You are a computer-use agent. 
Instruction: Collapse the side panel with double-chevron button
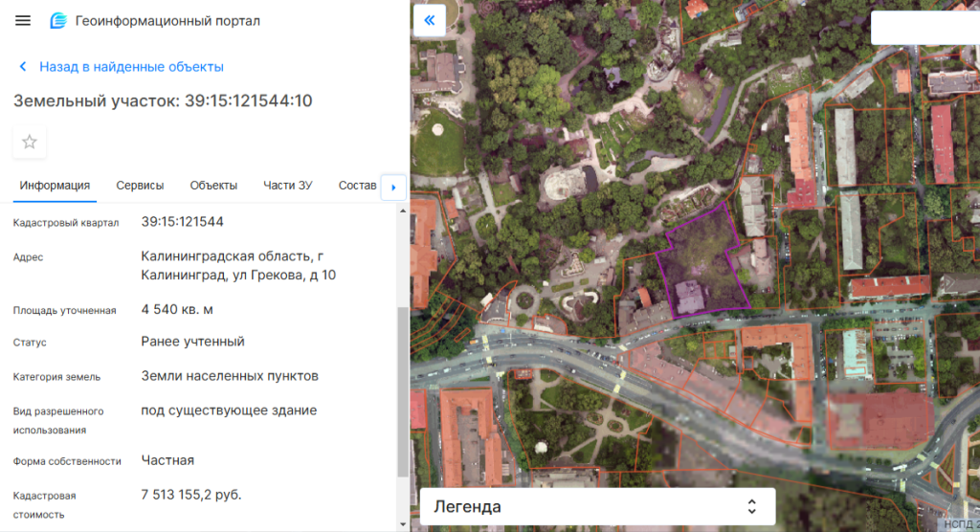(x=429, y=20)
